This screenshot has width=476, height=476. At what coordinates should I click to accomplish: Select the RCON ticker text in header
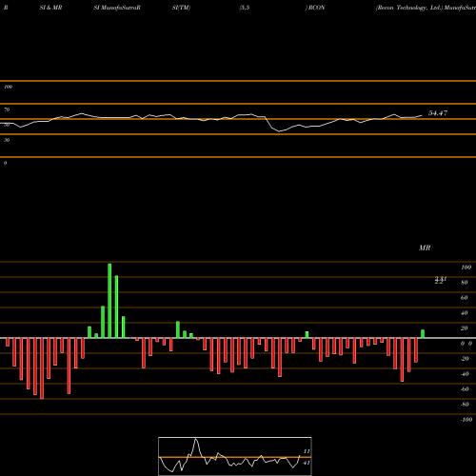point(316,8)
